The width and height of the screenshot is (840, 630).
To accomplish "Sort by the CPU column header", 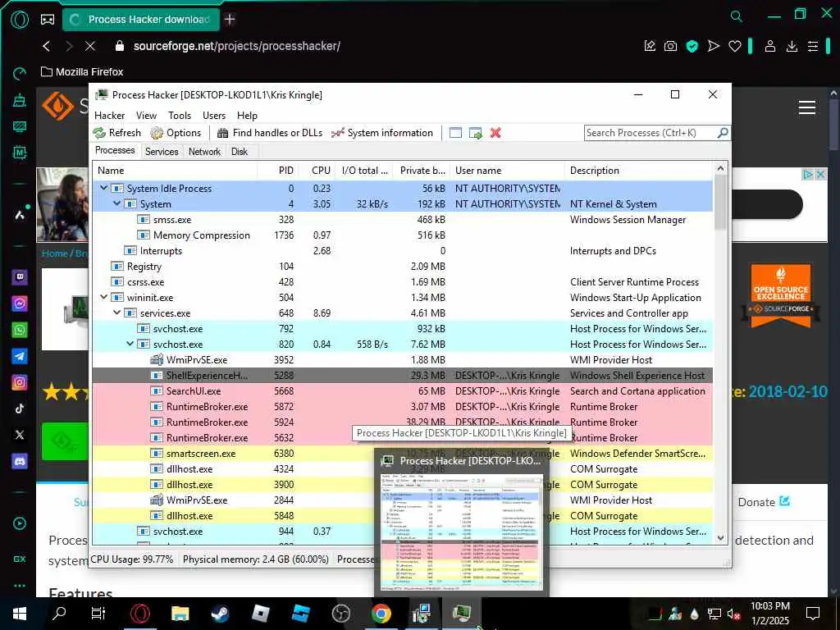I will click(317, 171).
